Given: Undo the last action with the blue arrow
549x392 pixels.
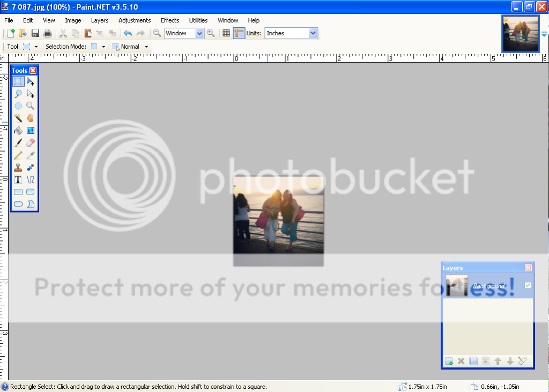Looking at the screenshot, I should (128, 33).
